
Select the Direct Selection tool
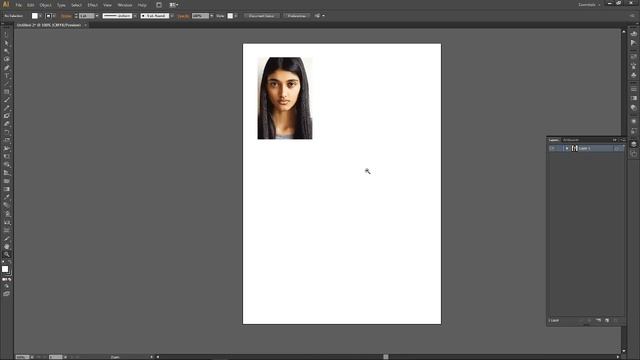click(x=7, y=43)
